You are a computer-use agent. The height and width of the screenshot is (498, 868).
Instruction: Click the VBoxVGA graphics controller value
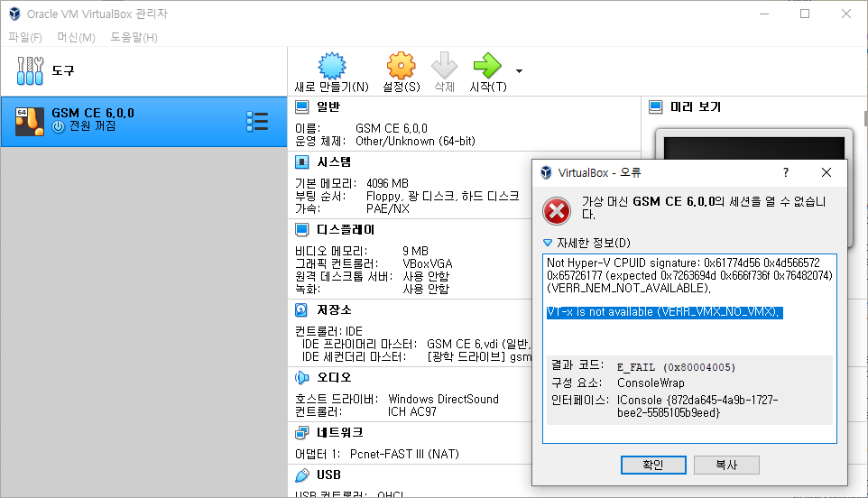[x=428, y=263]
